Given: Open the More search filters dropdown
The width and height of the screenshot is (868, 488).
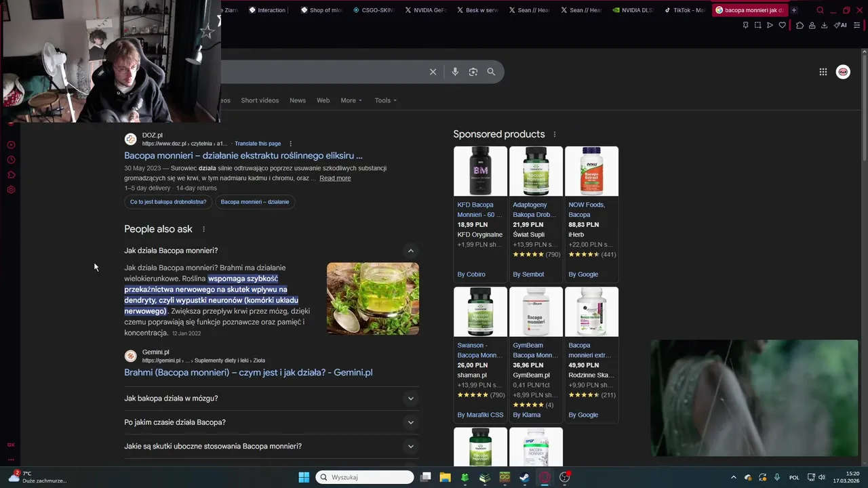Looking at the screenshot, I should [x=351, y=100].
